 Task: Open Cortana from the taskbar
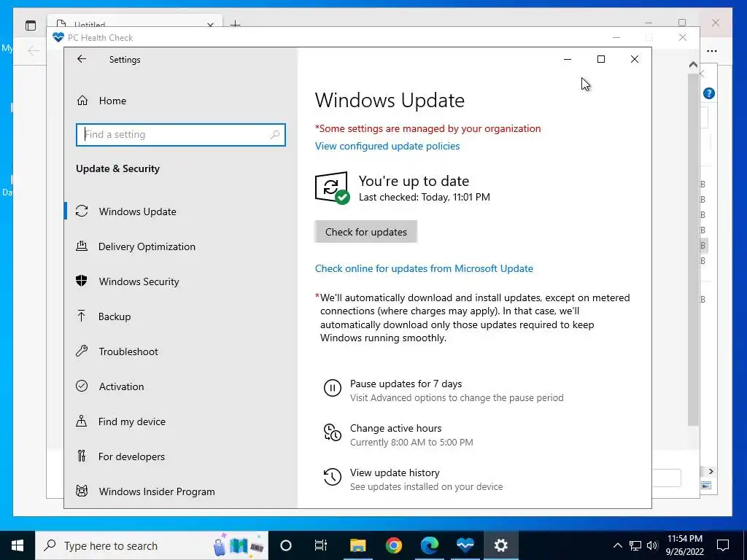[x=286, y=545]
